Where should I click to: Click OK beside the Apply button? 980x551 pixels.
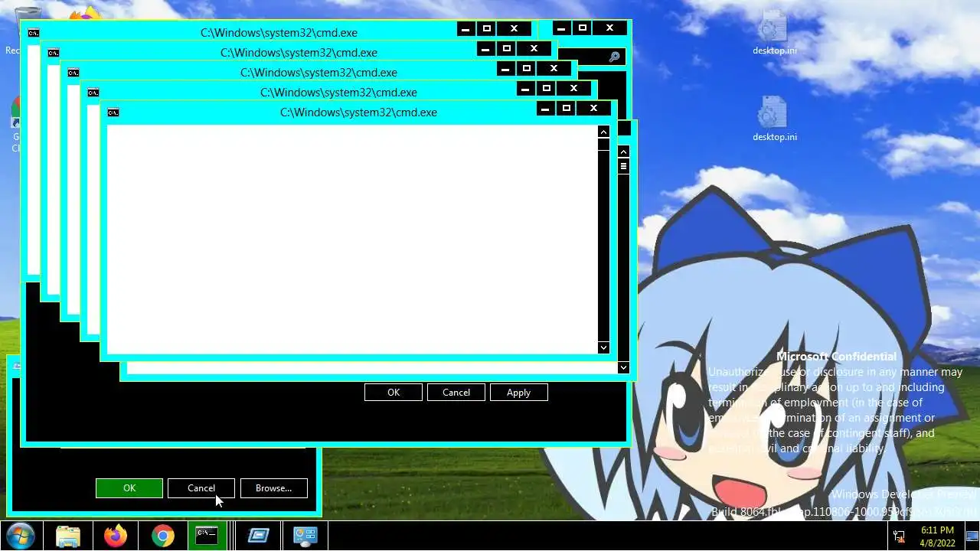click(394, 392)
